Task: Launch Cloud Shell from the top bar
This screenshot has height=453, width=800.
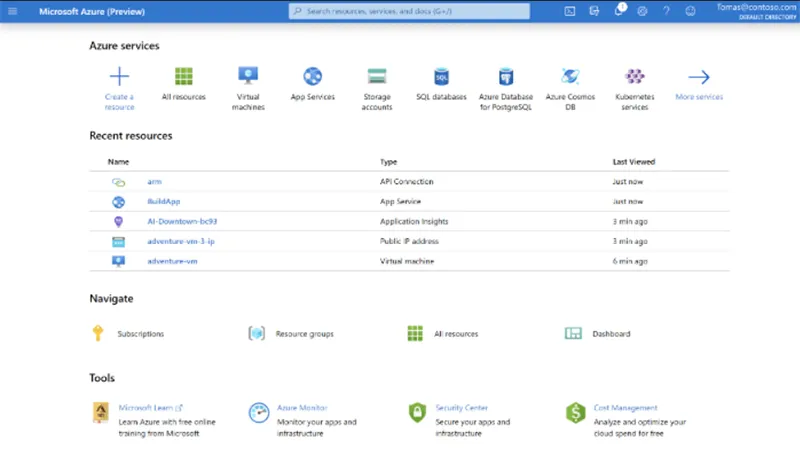Action: [570, 11]
